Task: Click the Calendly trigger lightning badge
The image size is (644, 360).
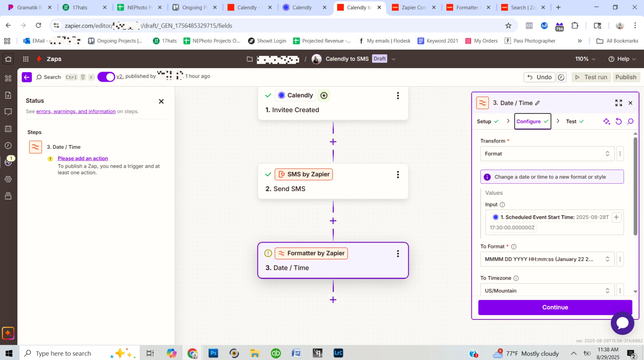Action: tap(324, 95)
